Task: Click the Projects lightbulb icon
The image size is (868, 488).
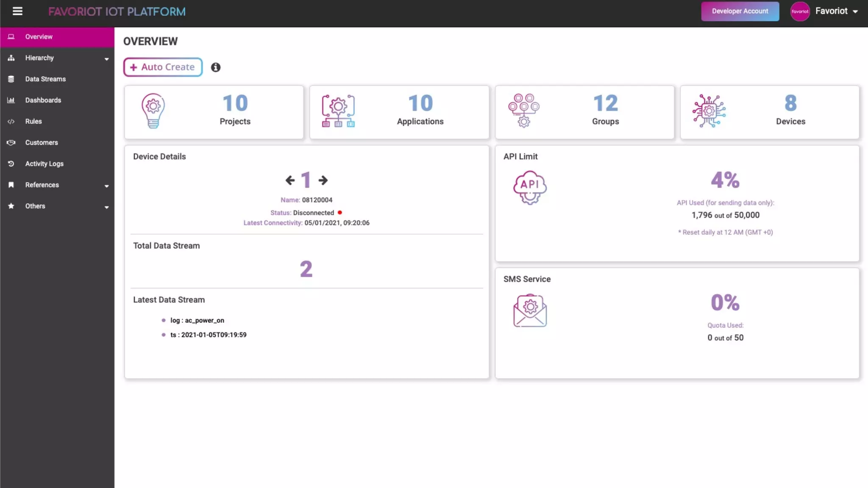Action: 153,111
